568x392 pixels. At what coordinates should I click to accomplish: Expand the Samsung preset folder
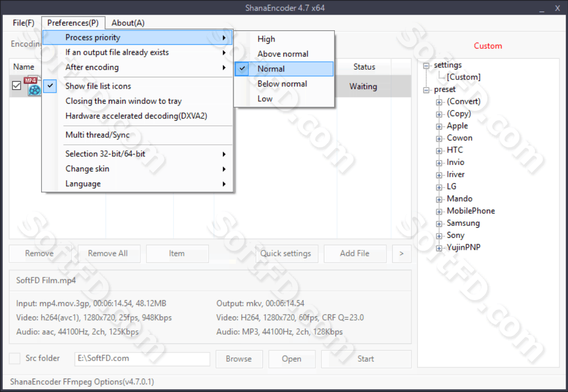tap(439, 224)
